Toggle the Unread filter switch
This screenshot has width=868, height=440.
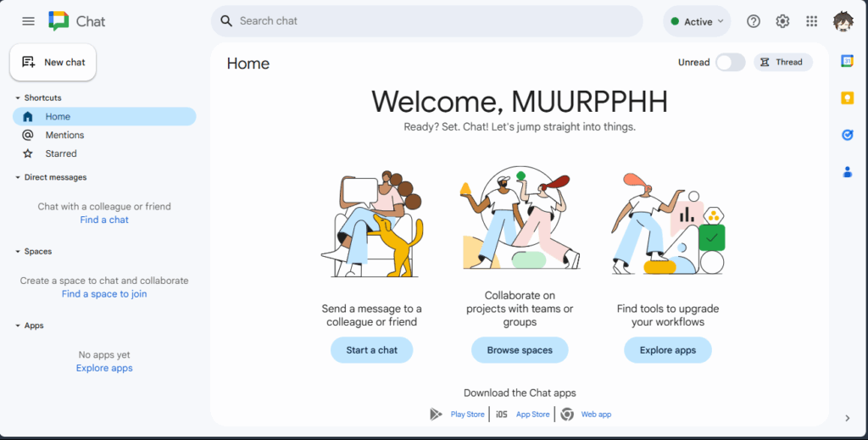(x=730, y=62)
